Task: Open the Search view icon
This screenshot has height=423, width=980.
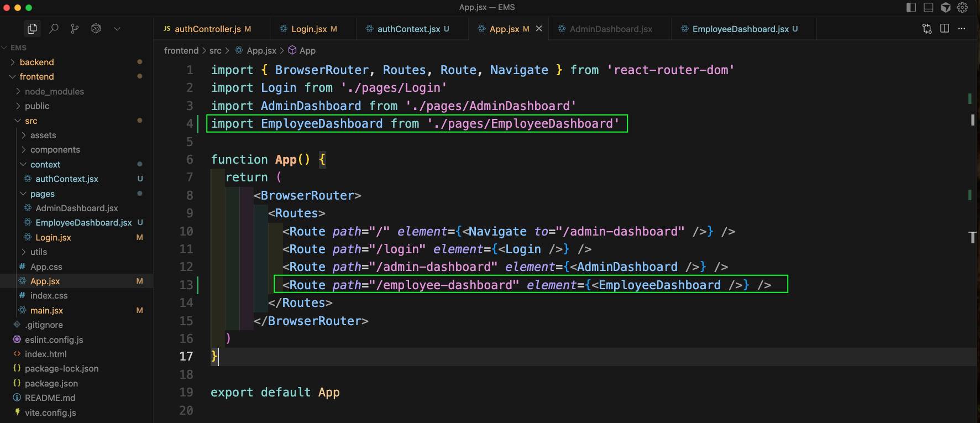Action: click(54, 29)
